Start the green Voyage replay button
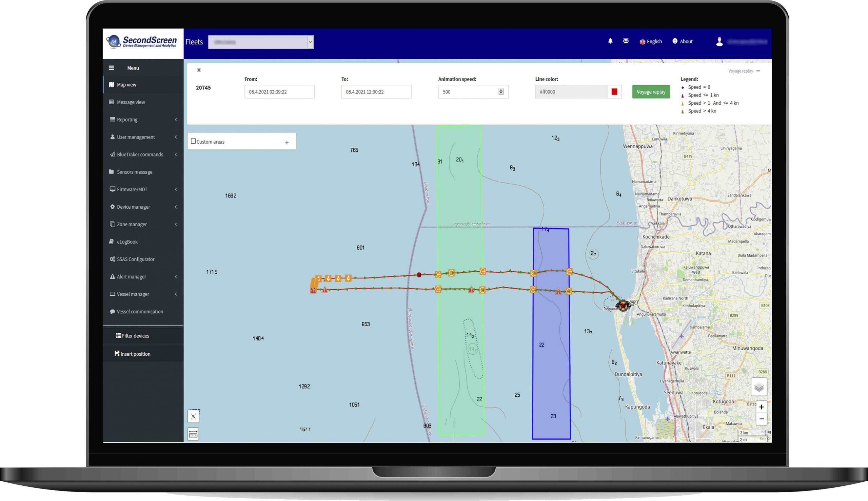 651,92
